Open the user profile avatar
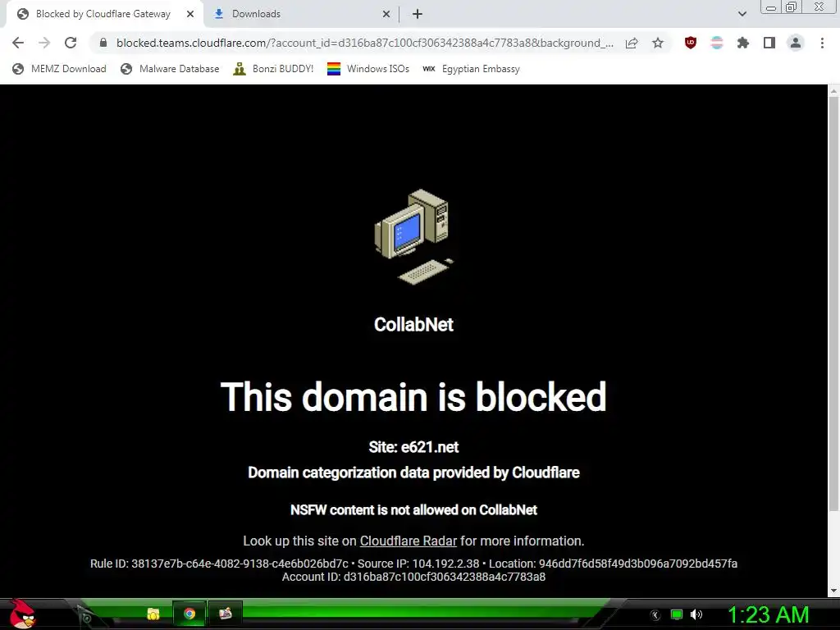Screen dimensions: 840x630 (x=796, y=43)
